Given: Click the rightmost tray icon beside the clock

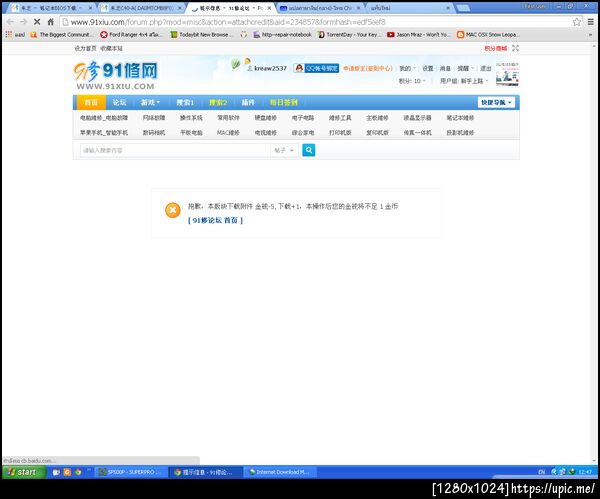Looking at the screenshot, I should pyautogui.click(x=572, y=472).
